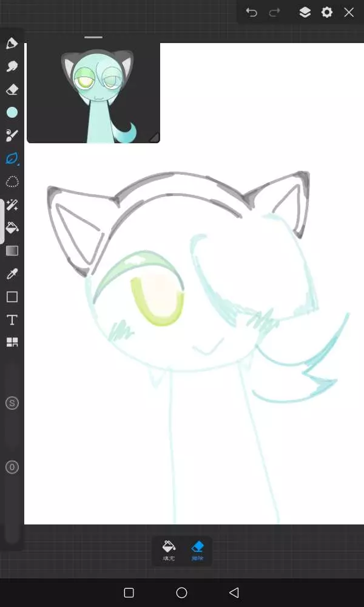Select the eyedropper tool
The width and height of the screenshot is (364, 607).
tap(12, 274)
